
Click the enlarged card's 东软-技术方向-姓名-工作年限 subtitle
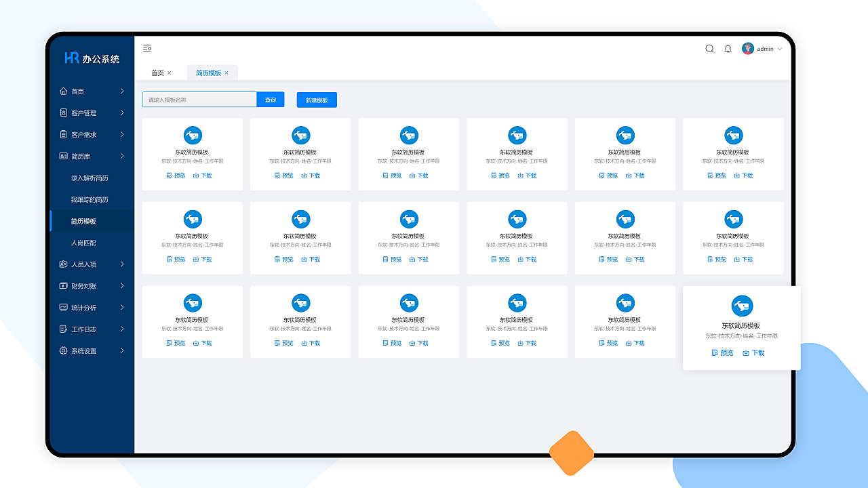741,336
